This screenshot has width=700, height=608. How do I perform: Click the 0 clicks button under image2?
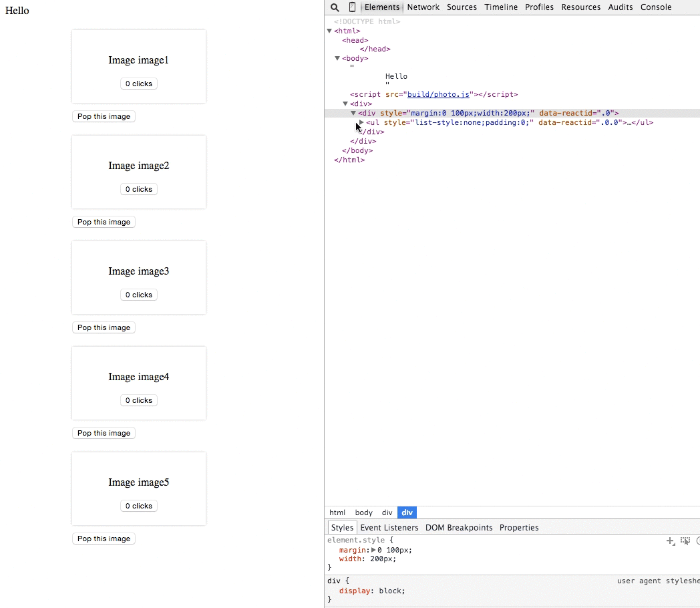[x=139, y=189]
